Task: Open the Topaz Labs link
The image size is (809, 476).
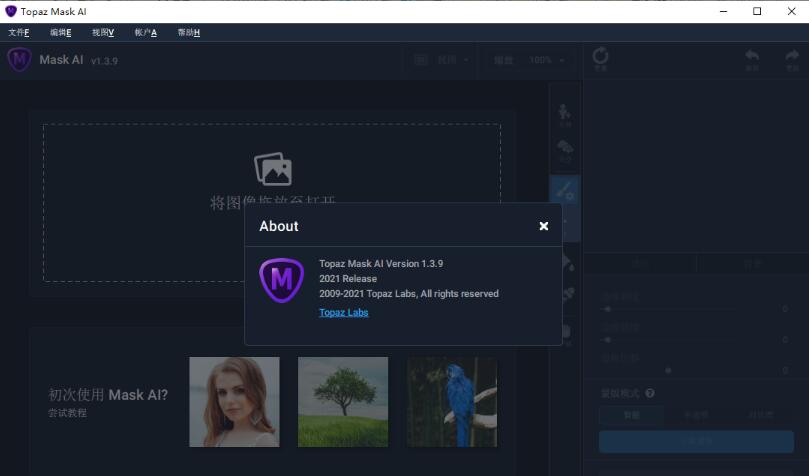Action: click(344, 313)
